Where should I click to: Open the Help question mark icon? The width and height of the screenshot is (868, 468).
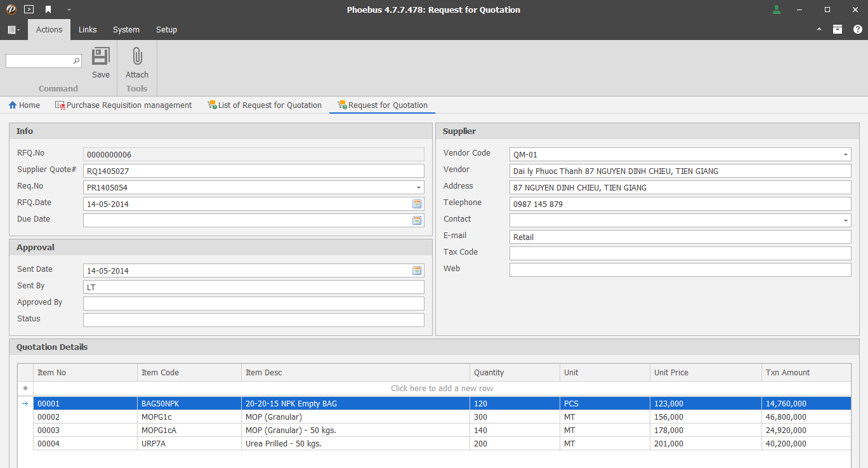click(857, 29)
